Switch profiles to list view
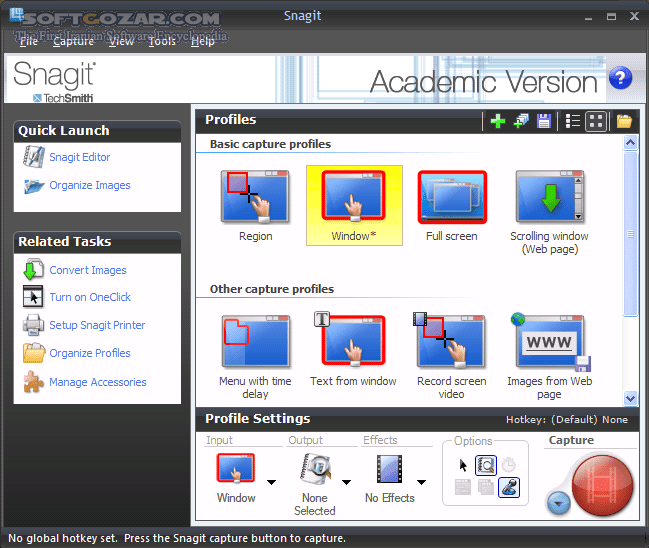The width and height of the screenshot is (649, 548). (573, 121)
